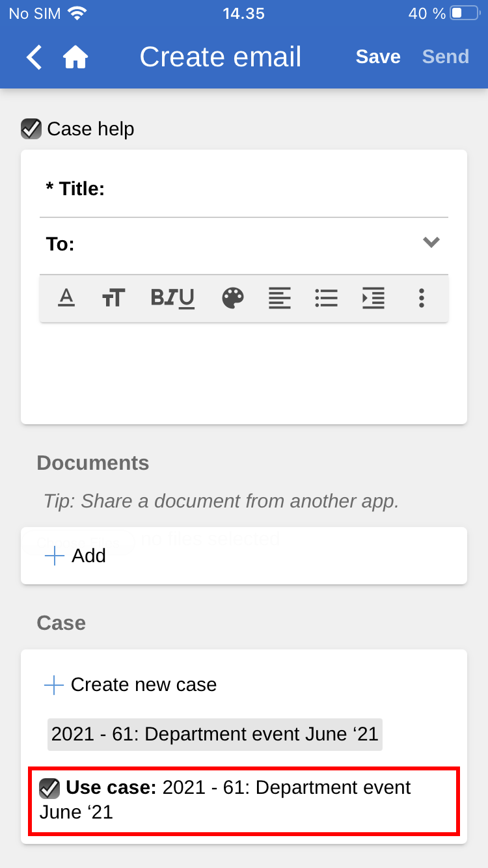Open the font color tool
Screen dimensions: 488x868
pyautogui.click(x=66, y=298)
